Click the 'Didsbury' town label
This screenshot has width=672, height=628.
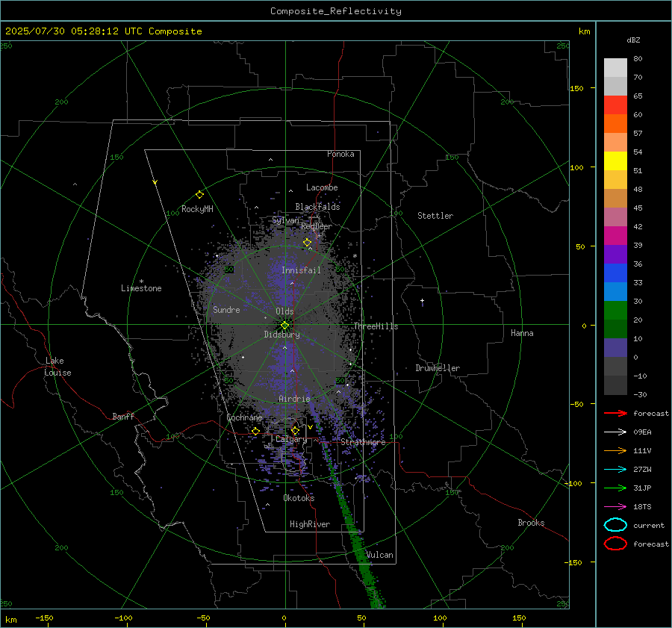281,335
